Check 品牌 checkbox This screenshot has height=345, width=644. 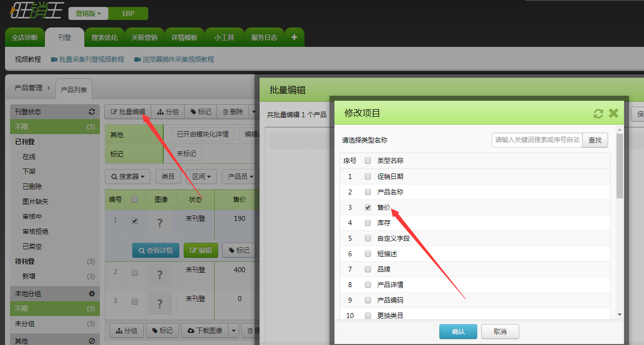tap(368, 269)
